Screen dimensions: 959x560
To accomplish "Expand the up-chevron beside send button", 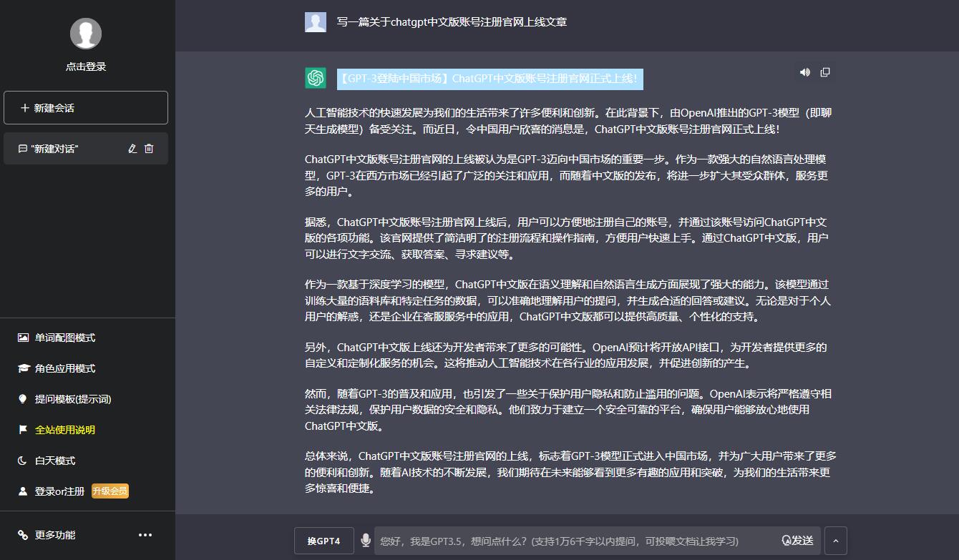I will [x=836, y=541].
